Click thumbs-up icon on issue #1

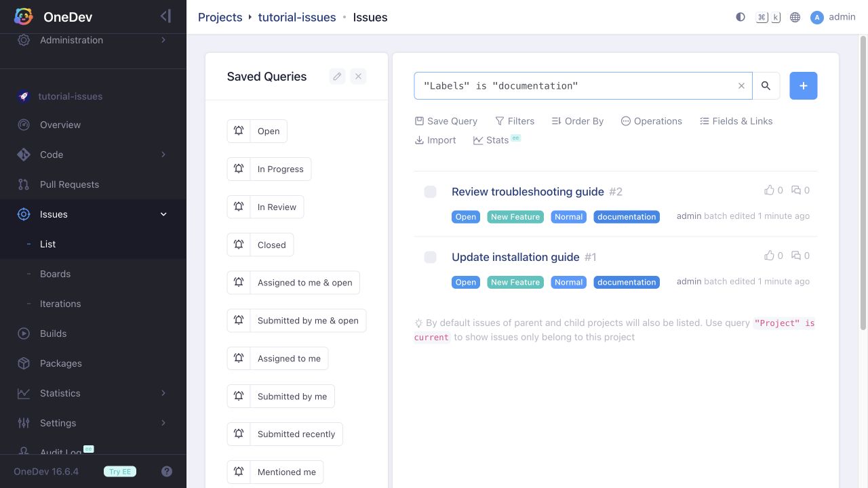[769, 256]
